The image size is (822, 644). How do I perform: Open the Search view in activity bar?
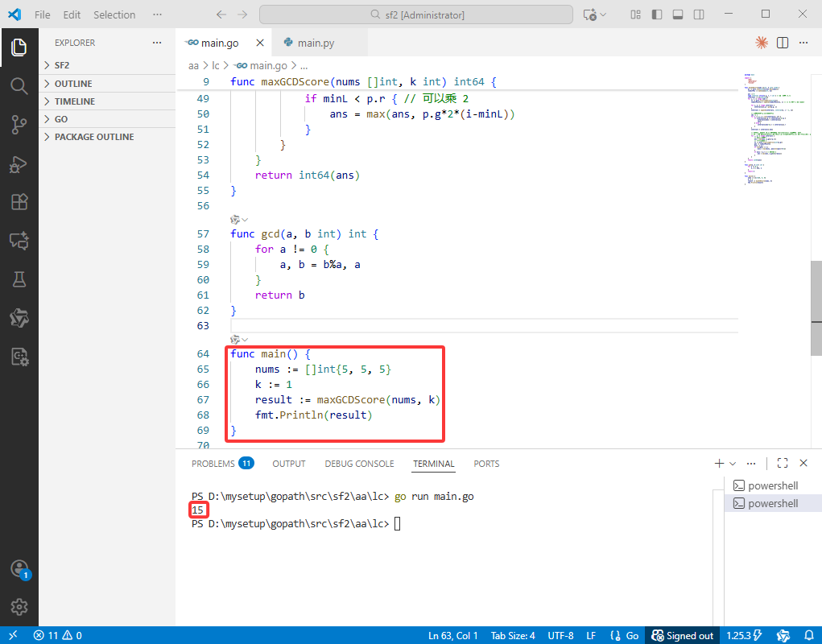(19, 86)
